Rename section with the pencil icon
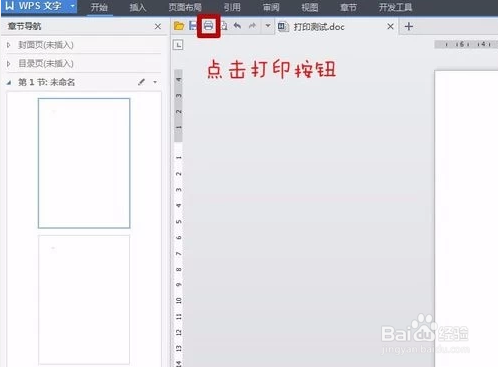 point(141,82)
